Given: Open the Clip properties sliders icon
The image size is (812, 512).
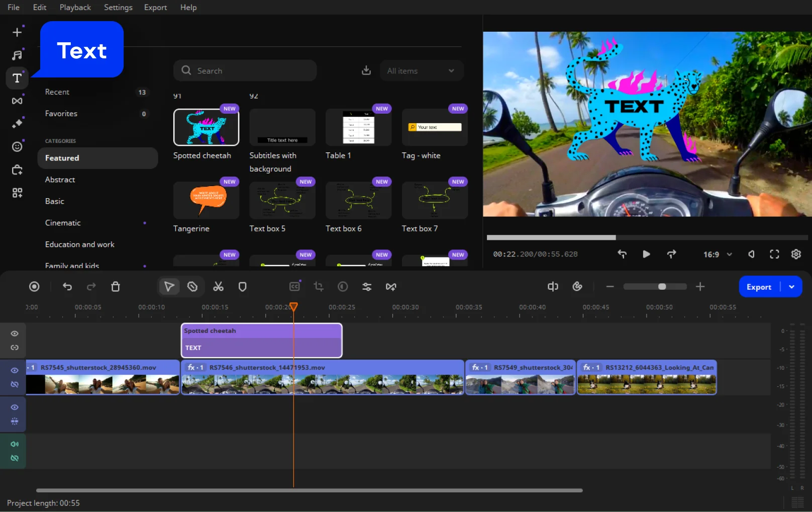Looking at the screenshot, I should [367, 287].
